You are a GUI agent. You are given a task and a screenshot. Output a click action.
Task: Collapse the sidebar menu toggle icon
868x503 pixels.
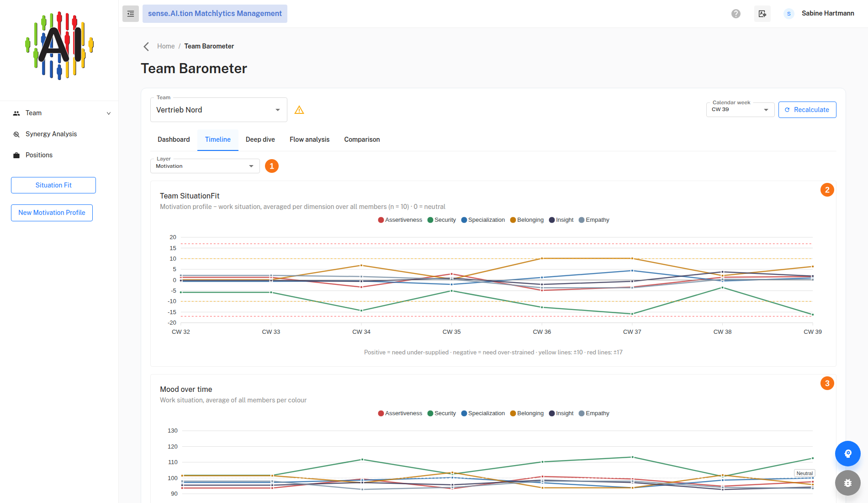(x=131, y=14)
